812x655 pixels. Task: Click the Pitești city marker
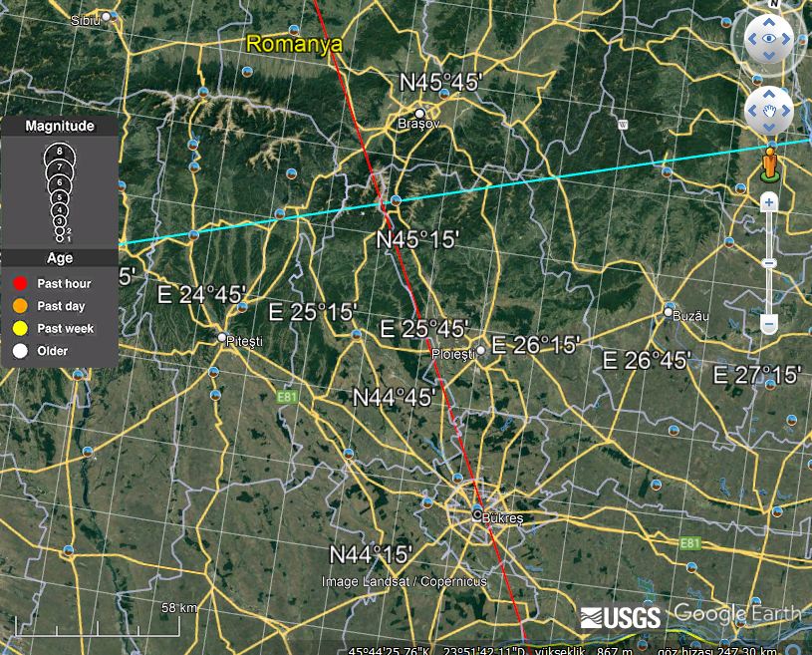(x=222, y=338)
